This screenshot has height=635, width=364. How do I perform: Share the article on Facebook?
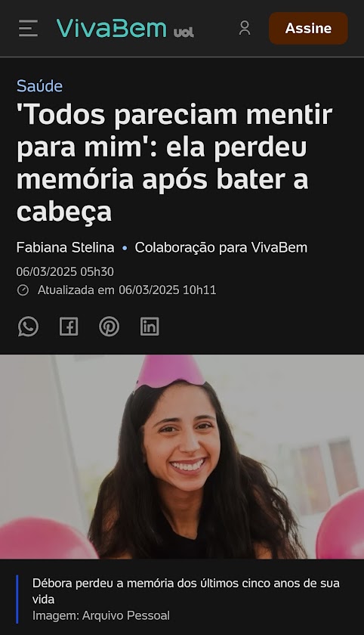coord(69,327)
